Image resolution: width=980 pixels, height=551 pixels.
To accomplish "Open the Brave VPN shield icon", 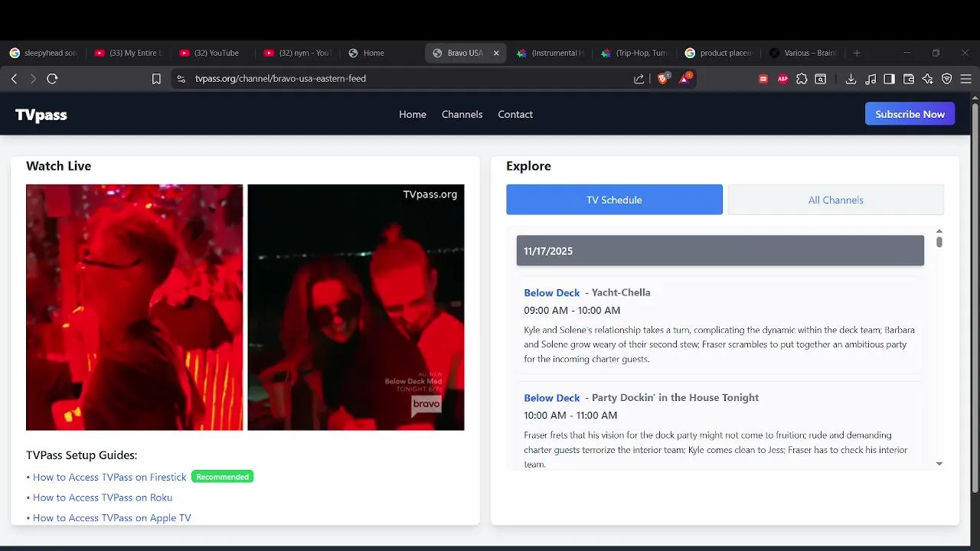I will coord(947,79).
